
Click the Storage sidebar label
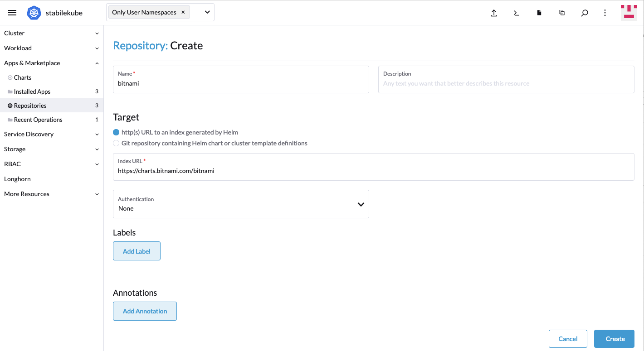tap(15, 149)
